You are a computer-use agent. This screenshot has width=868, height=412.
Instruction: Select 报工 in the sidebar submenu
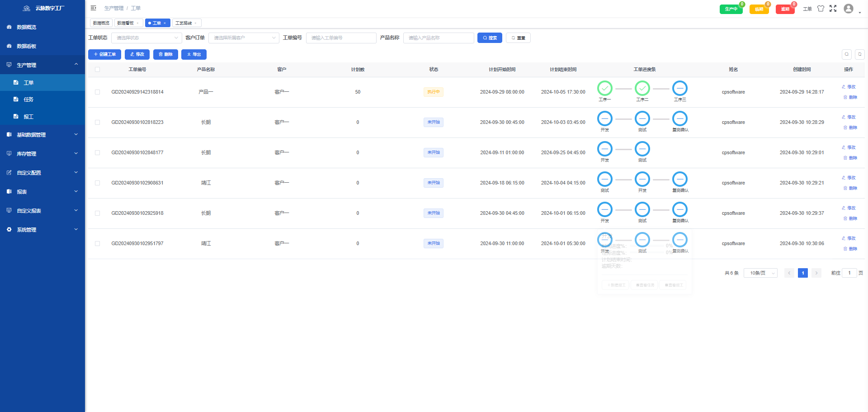(42, 117)
